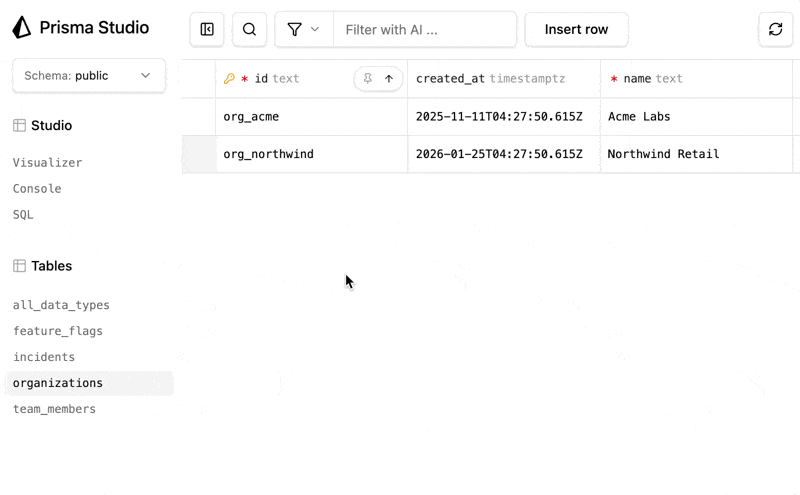The width and height of the screenshot is (800, 495).
Task: Click the primary key icon in id header
Action: click(x=229, y=79)
